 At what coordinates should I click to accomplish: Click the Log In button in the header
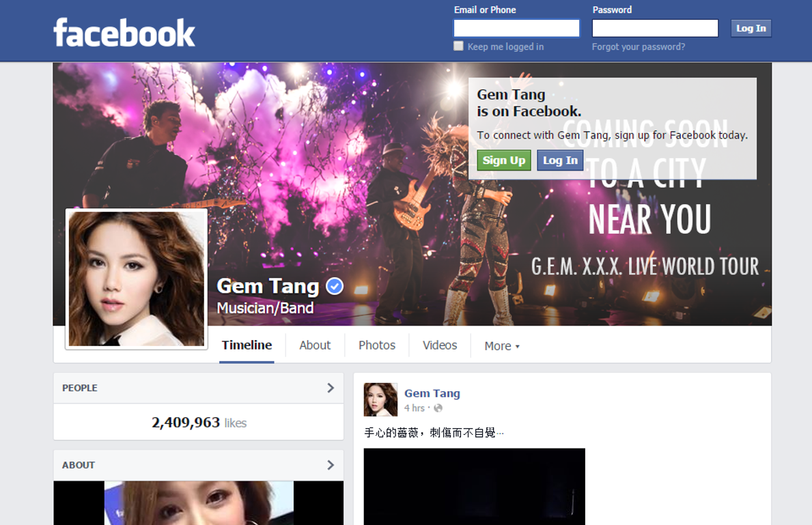pyautogui.click(x=751, y=28)
